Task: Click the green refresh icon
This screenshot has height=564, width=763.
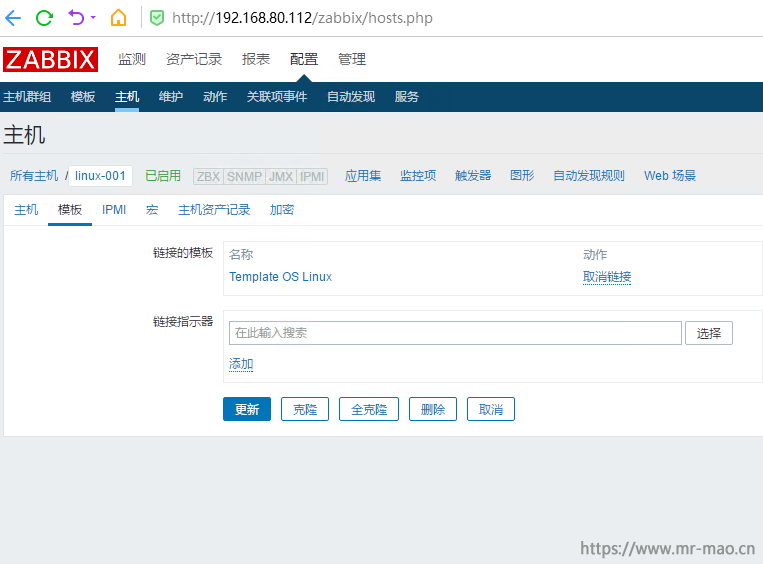Action: point(44,18)
